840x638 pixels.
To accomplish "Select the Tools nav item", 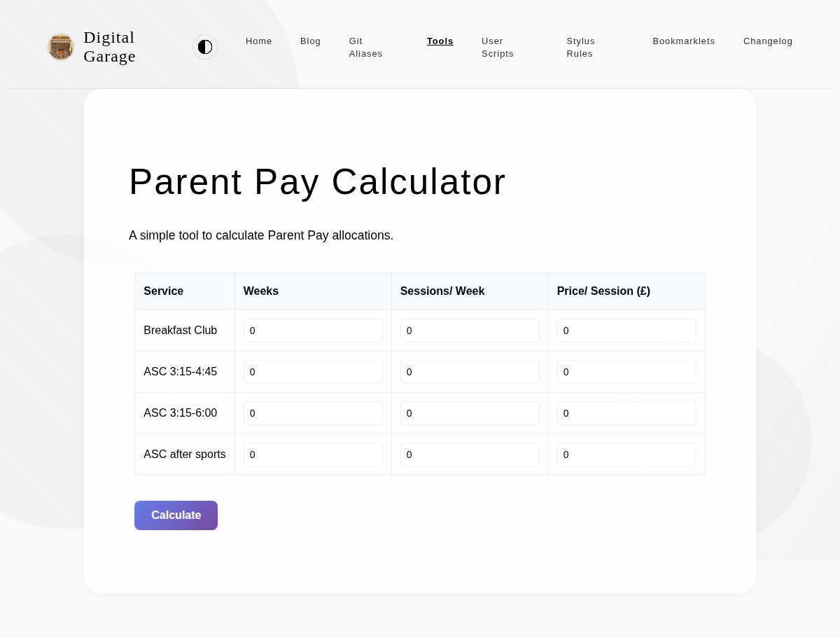I will (x=440, y=41).
